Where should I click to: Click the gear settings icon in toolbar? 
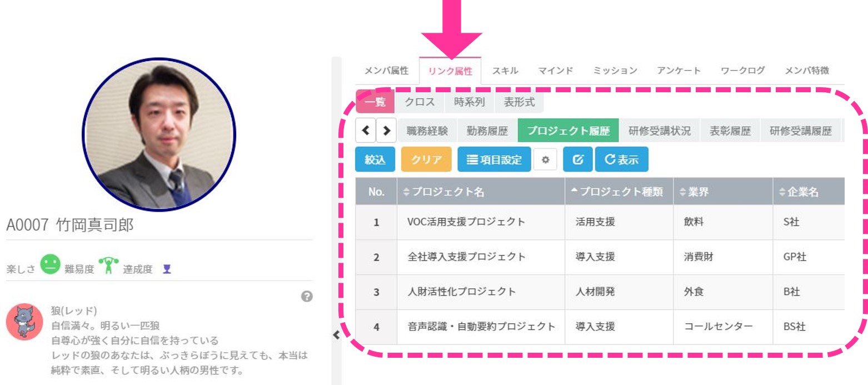tap(545, 160)
